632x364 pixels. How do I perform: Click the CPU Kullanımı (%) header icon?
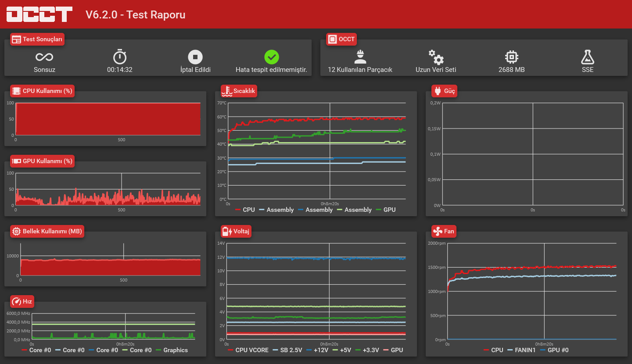(x=16, y=91)
